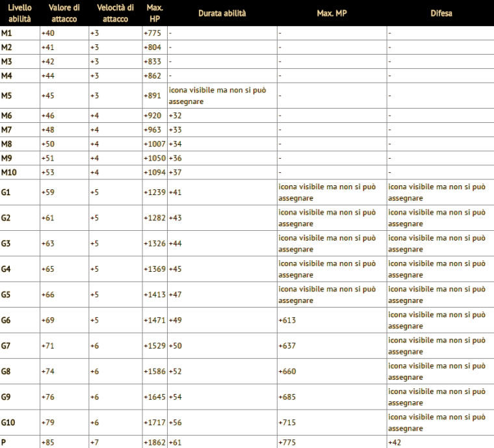Select the 'Velocità di attacco' header
The width and height of the screenshot is (494, 448).
coord(115,13)
